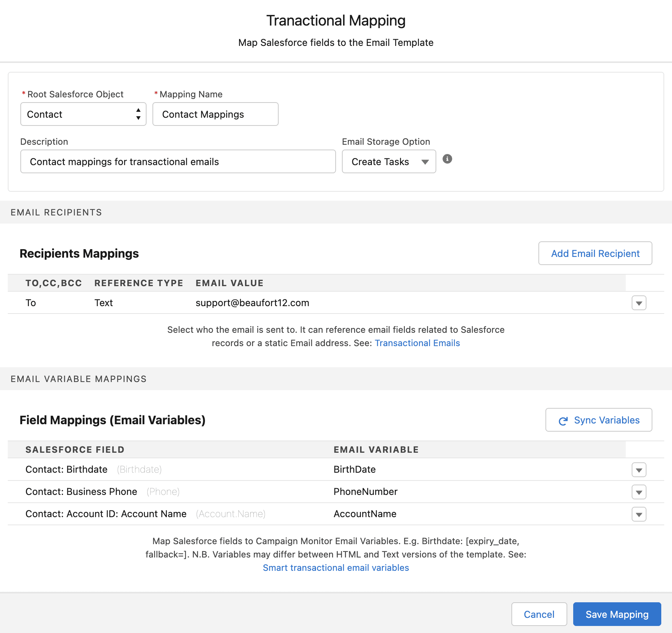Click the EMAIL VARIABLE column header
Screen dimensions: 672x633
point(376,450)
